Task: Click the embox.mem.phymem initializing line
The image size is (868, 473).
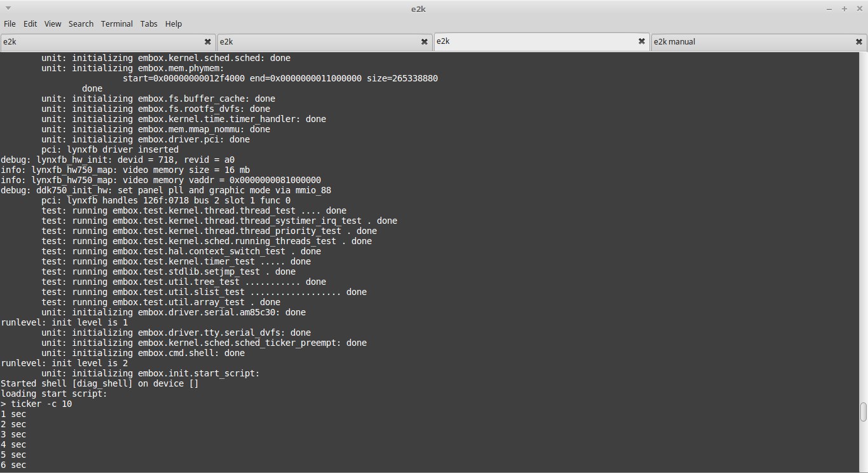Action: 133,68
